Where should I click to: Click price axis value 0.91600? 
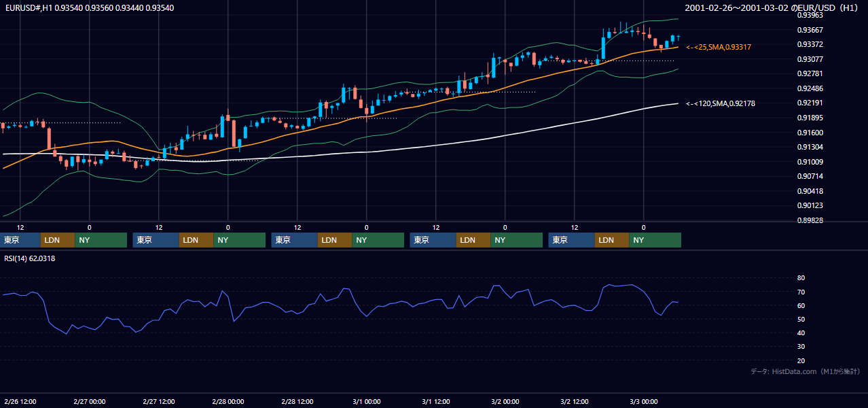tap(810, 133)
